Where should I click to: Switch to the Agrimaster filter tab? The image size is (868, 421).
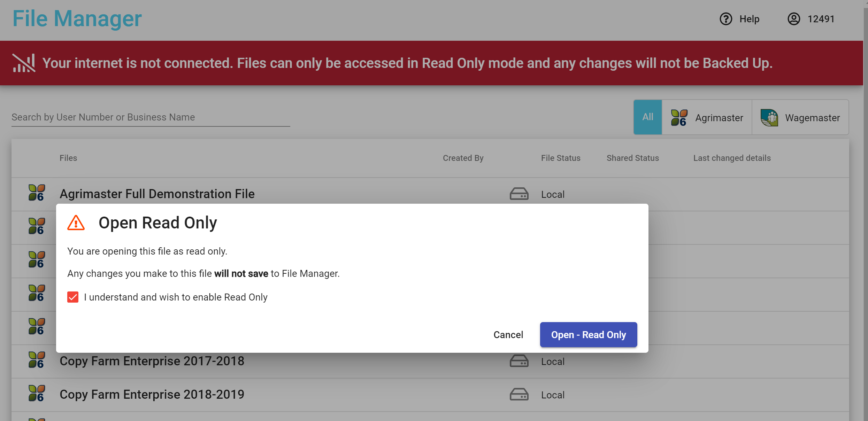(x=707, y=117)
